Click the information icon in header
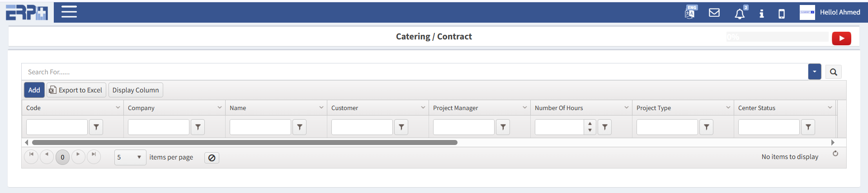 762,14
